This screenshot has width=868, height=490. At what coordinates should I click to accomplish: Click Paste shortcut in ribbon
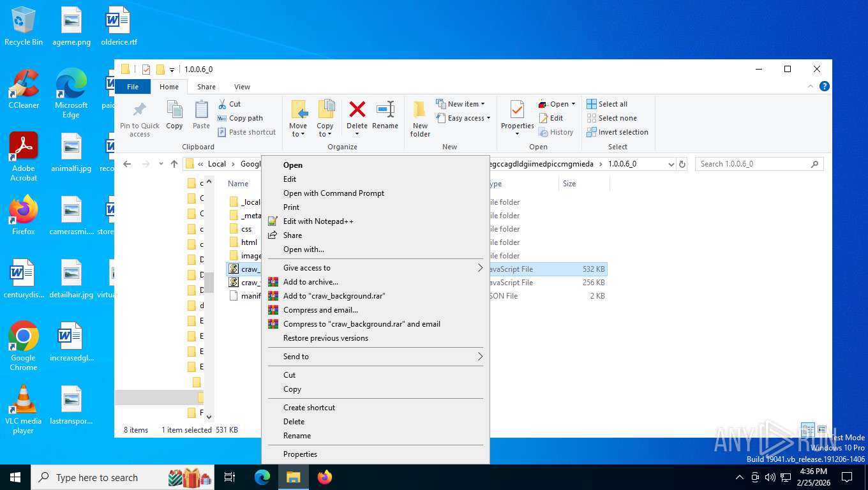coord(246,132)
